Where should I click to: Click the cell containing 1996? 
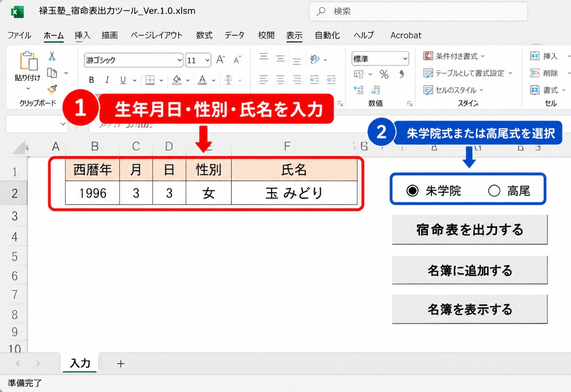[93, 193]
